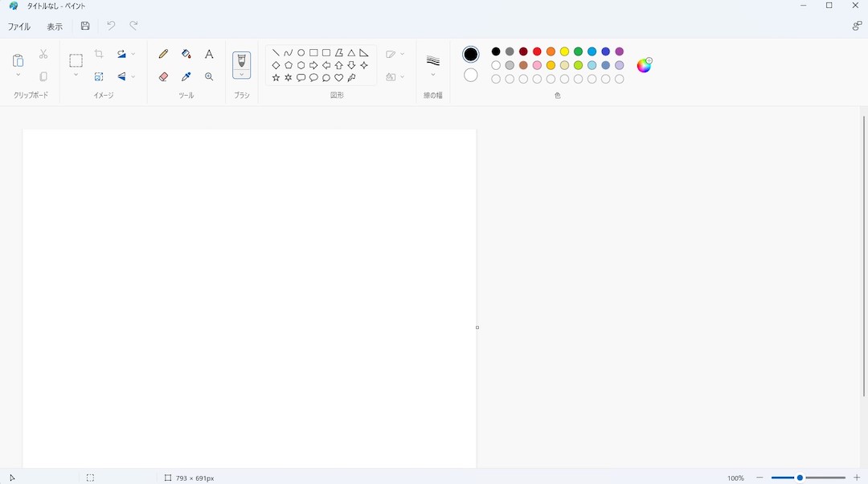Click the Cut scissors icon
The height and width of the screenshot is (484, 868).
43,54
